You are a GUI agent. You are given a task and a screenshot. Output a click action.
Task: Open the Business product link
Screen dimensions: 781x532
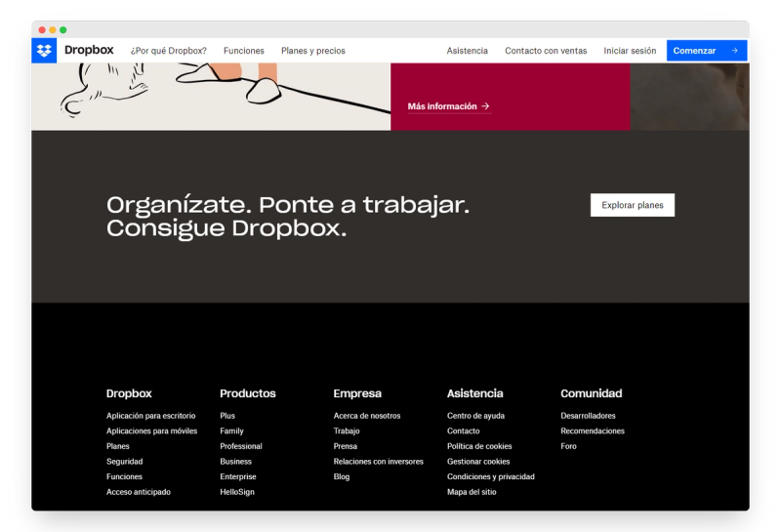[x=235, y=462]
